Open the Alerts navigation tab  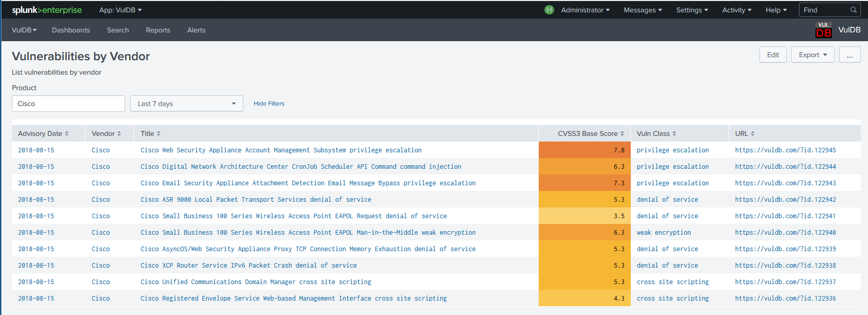click(196, 30)
